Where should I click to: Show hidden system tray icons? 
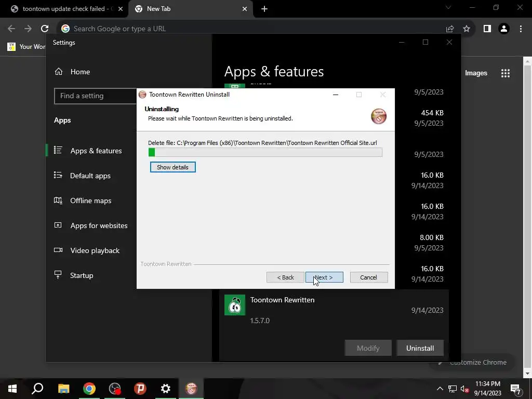[x=440, y=389]
